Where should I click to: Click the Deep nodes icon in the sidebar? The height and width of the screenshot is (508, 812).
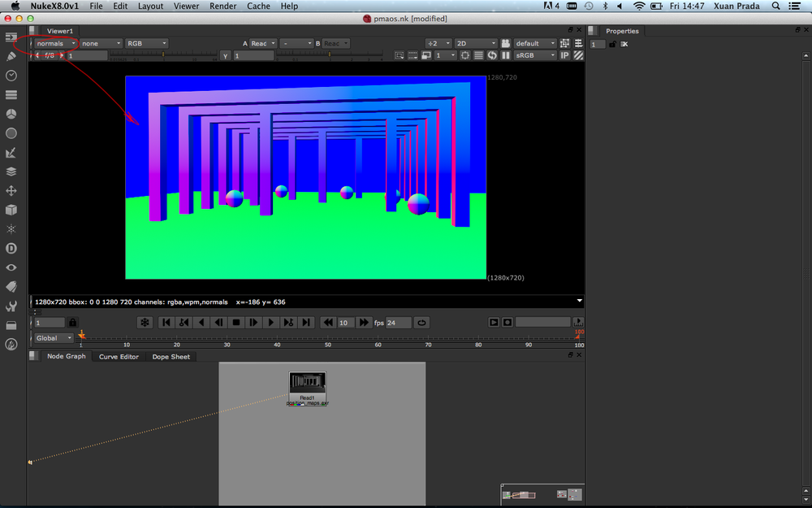click(11, 248)
